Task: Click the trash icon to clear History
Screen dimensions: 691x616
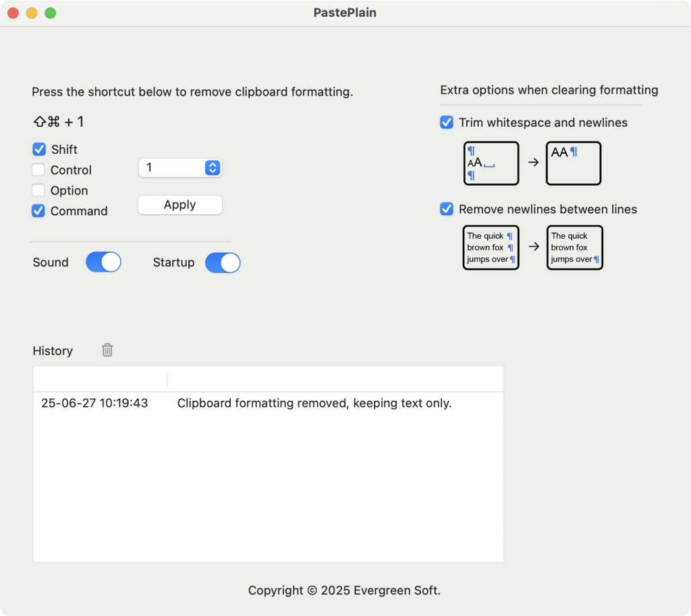Action: (107, 350)
